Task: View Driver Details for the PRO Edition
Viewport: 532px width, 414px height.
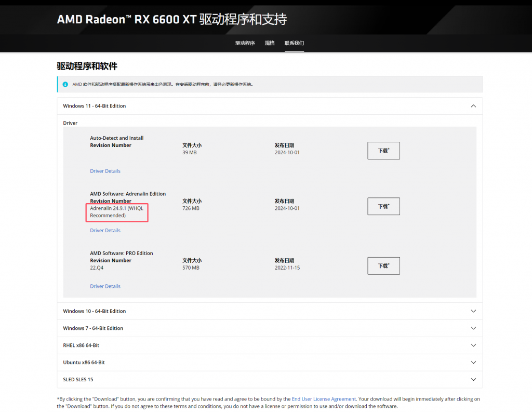Action: tap(105, 286)
